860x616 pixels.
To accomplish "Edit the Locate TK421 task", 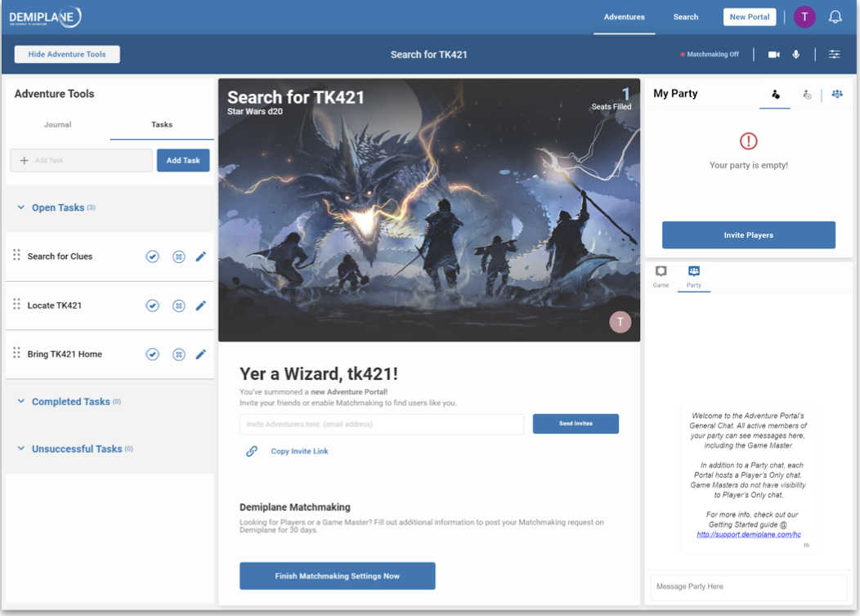I will click(201, 306).
